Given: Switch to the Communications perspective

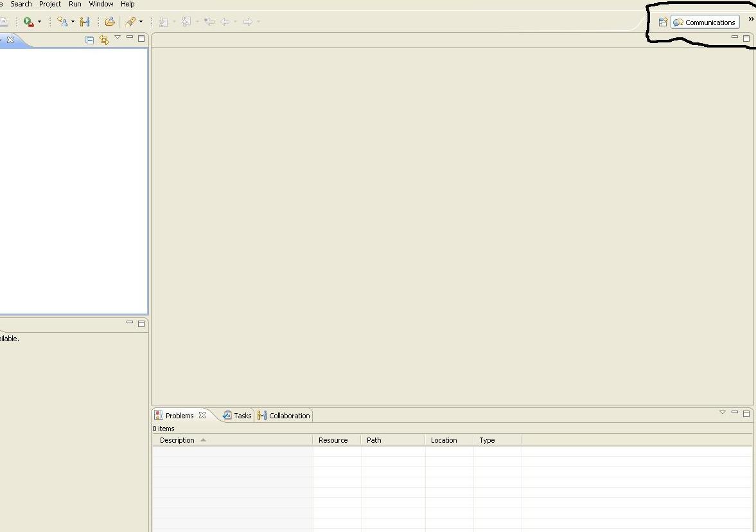Looking at the screenshot, I should coord(705,22).
